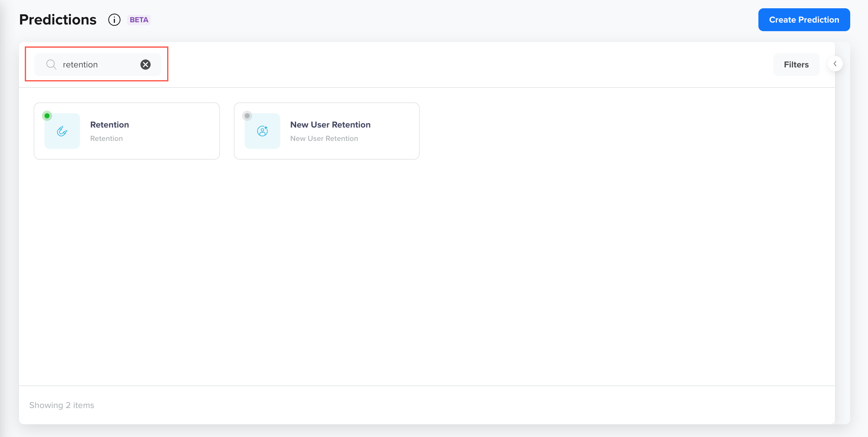Click the Create Prediction button
Viewport: 868px width, 437px height.
pos(804,20)
